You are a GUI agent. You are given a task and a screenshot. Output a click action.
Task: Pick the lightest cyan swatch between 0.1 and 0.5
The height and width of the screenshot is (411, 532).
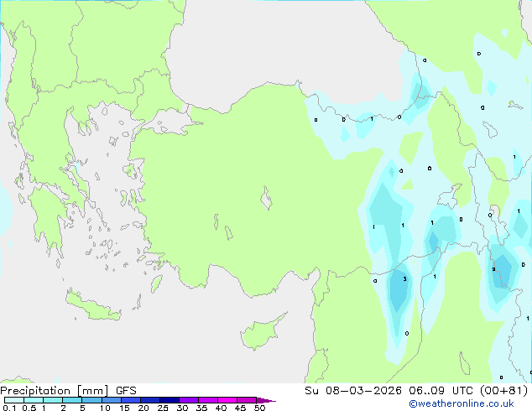14,400
